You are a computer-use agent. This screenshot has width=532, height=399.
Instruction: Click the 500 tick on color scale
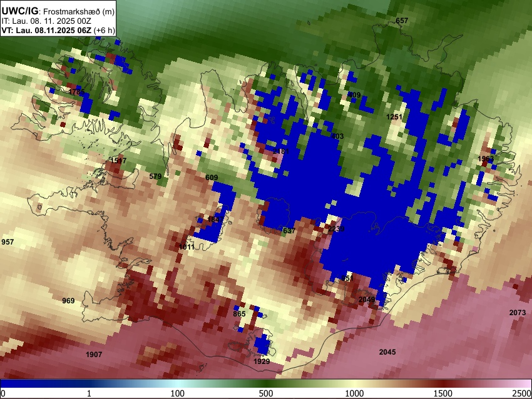pyautogui.click(x=266, y=393)
